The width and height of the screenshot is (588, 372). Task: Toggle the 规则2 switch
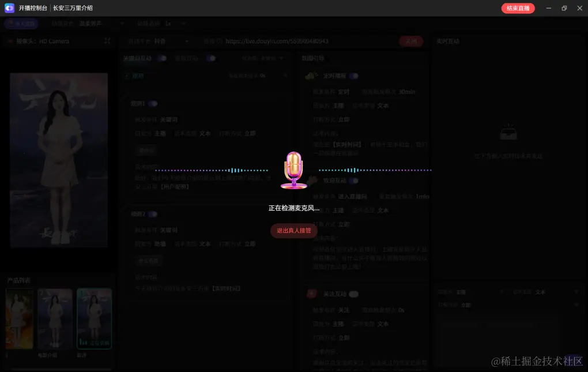153,214
